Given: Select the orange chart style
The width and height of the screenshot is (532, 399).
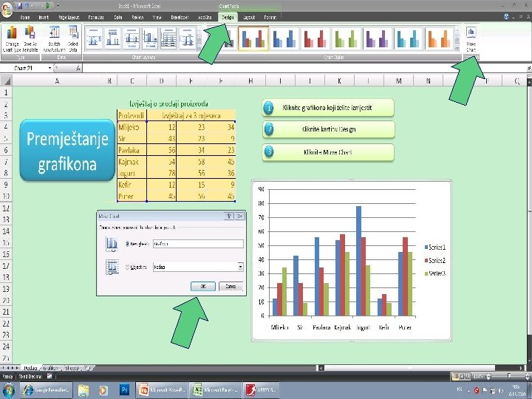Looking at the screenshot, I should point(439,38).
